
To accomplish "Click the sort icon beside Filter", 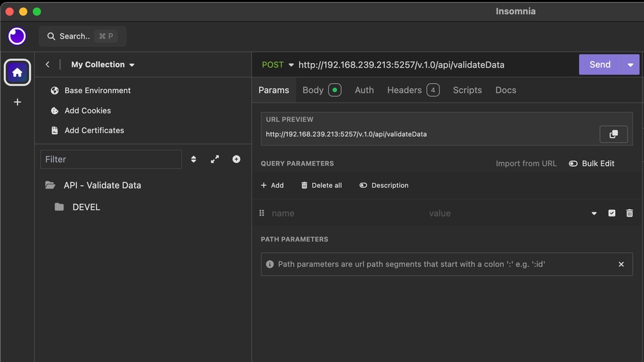I will click(194, 159).
